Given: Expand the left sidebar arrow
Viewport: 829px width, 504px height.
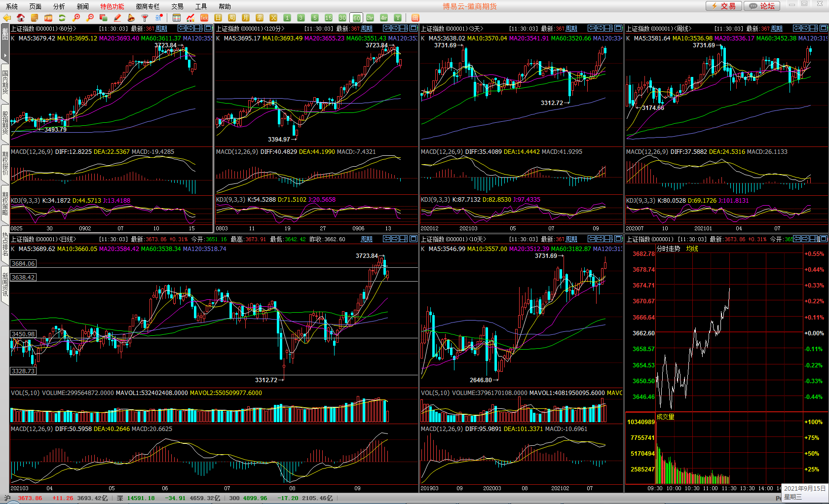Looking at the screenshot, I should pyautogui.click(x=5, y=55).
